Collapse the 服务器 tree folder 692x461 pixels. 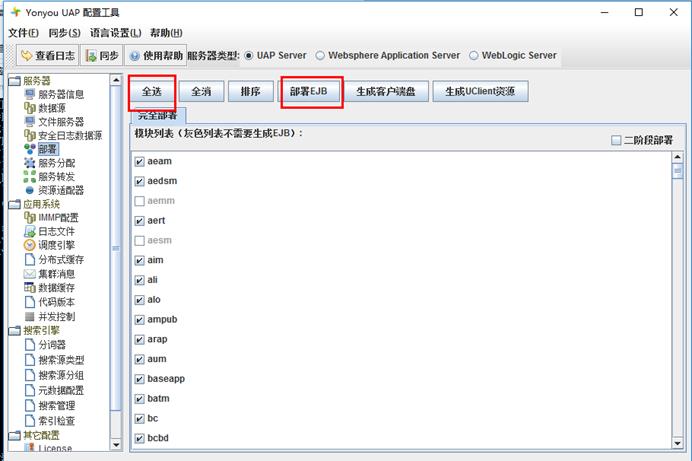15,81
